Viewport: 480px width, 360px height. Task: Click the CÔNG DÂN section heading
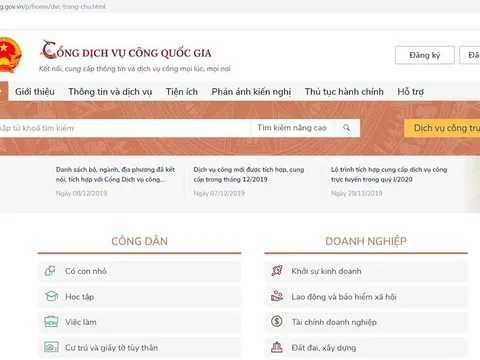139,241
